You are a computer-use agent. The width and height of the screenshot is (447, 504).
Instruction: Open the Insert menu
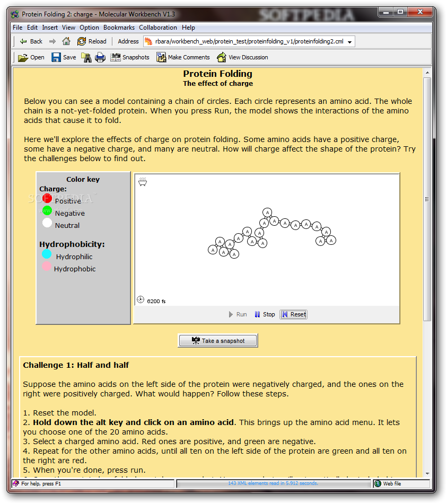tap(50, 28)
